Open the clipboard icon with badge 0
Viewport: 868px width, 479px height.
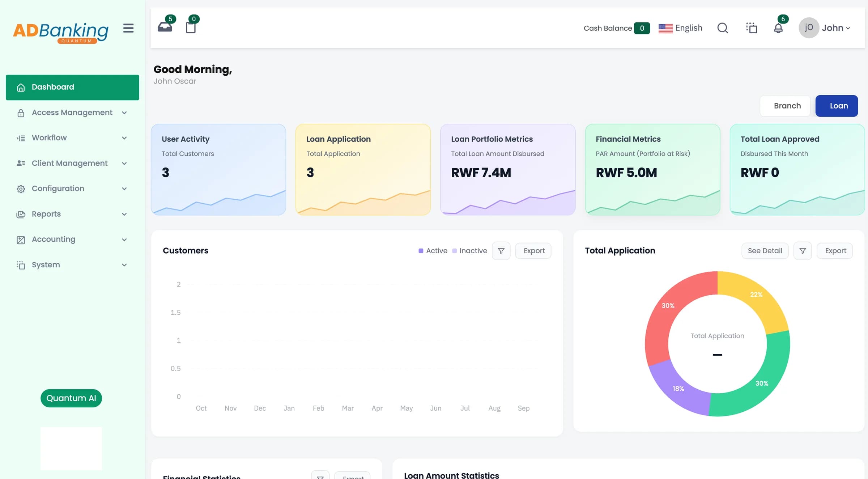point(191,27)
